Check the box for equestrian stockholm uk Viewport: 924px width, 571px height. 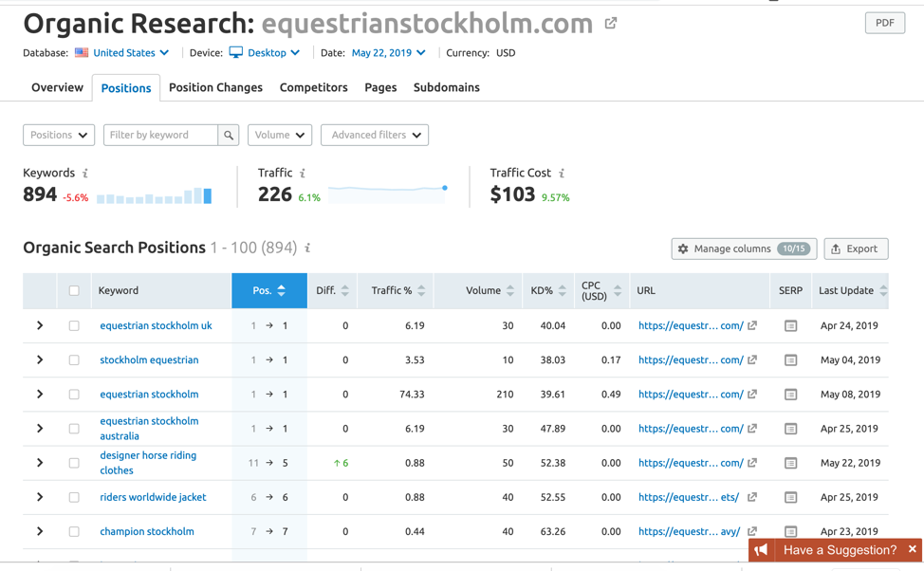pyautogui.click(x=74, y=326)
